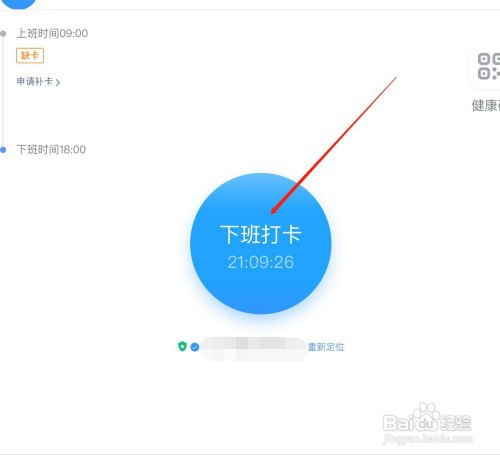Screen dimensions: 500x456
Task: Click the green shield security icon
Action: coord(182,346)
